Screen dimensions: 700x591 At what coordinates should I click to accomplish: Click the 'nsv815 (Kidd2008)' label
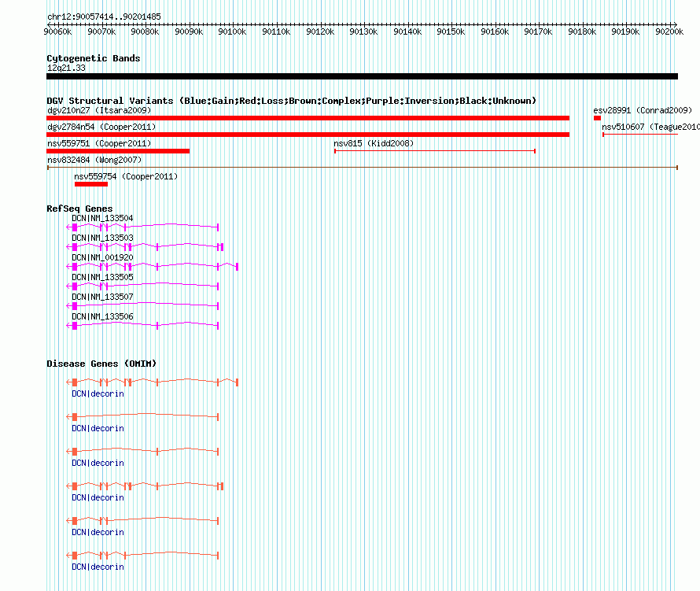coord(374,143)
